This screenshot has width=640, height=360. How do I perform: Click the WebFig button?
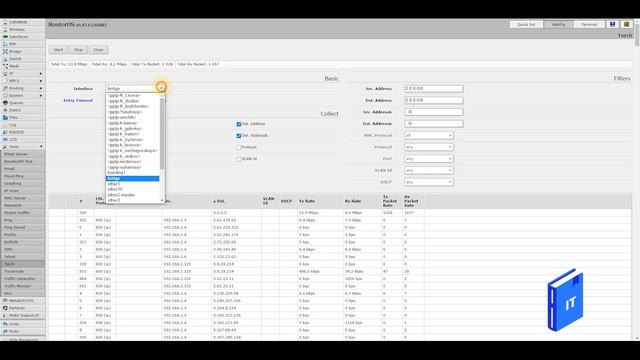pyautogui.click(x=558, y=24)
